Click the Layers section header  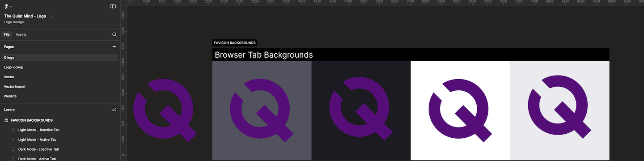(x=9, y=109)
